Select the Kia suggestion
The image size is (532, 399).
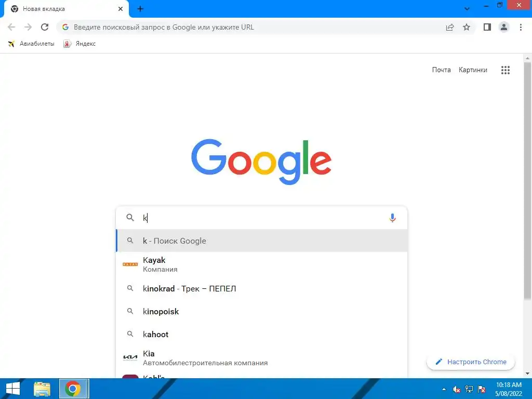pyautogui.click(x=262, y=357)
